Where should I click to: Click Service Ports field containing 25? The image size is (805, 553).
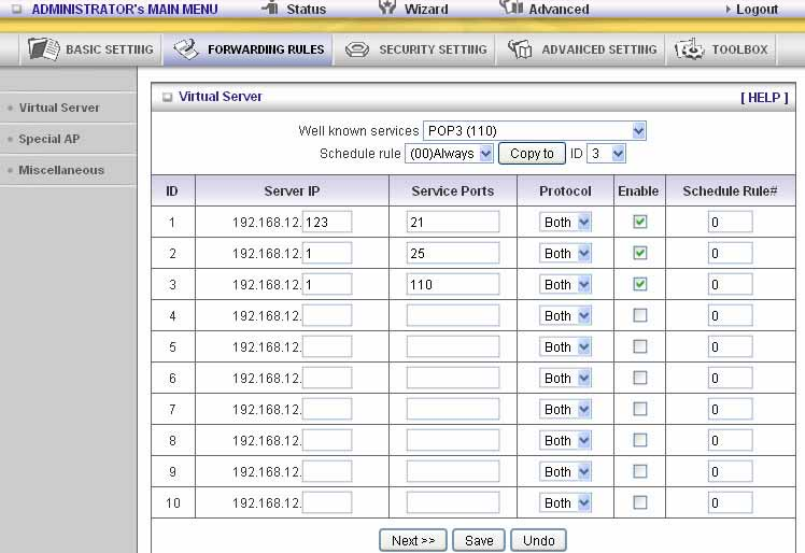click(453, 254)
